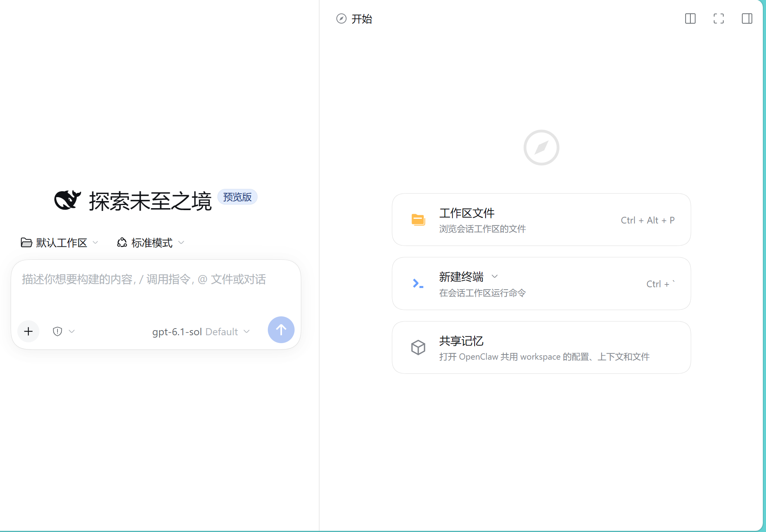Toggle fullscreen with the expand-corners icon
Viewport: 766px width, 532px height.
click(x=719, y=18)
